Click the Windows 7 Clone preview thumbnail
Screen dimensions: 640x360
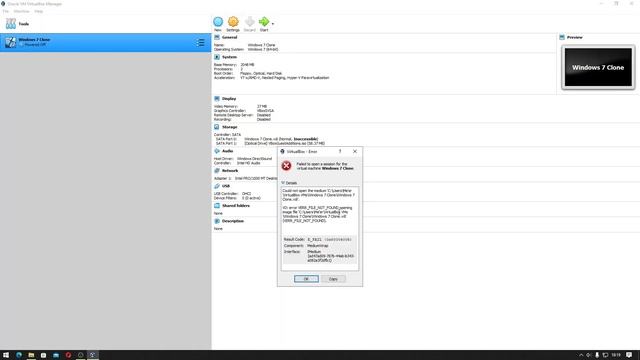[598, 67]
